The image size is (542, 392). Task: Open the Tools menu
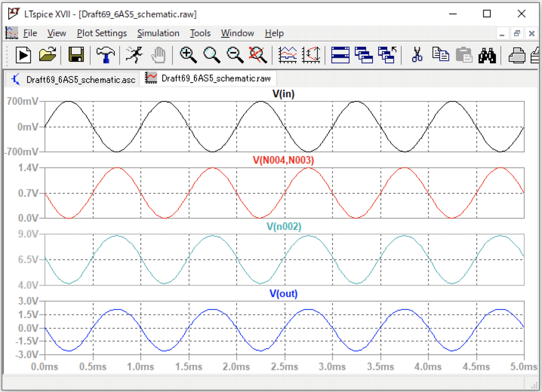(200, 33)
